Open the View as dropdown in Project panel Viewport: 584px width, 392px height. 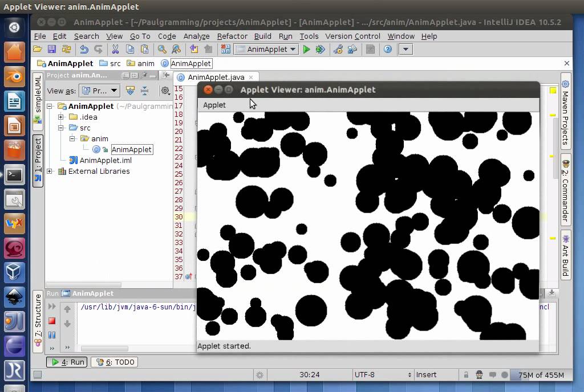(x=99, y=91)
